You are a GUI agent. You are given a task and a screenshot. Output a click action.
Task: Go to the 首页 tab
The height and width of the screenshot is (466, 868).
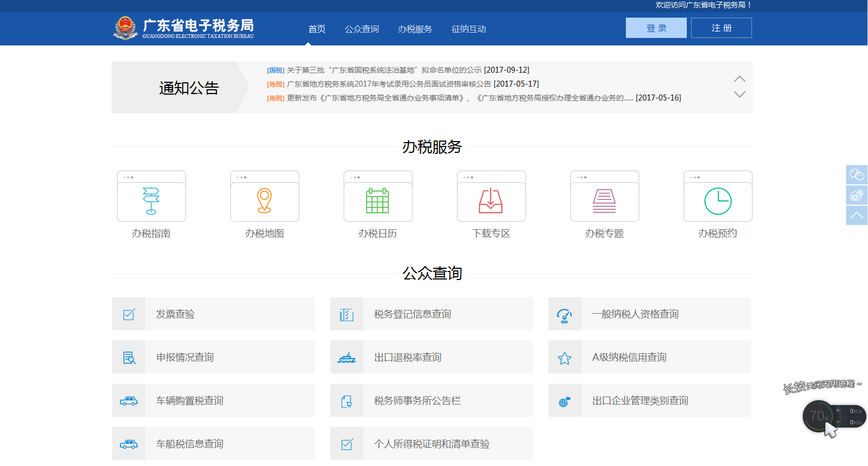(317, 29)
